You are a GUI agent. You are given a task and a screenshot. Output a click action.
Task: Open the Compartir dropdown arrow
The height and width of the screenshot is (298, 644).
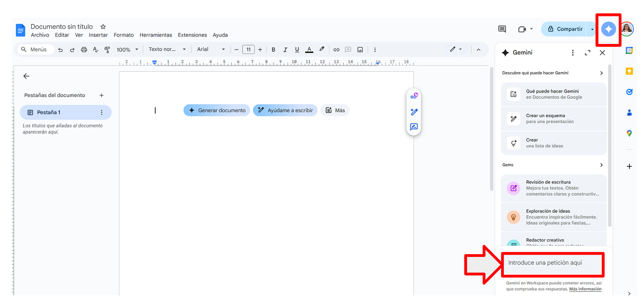click(592, 29)
